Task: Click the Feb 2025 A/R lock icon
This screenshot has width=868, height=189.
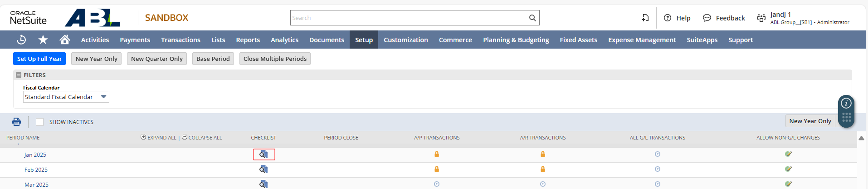Action: click(x=543, y=169)
